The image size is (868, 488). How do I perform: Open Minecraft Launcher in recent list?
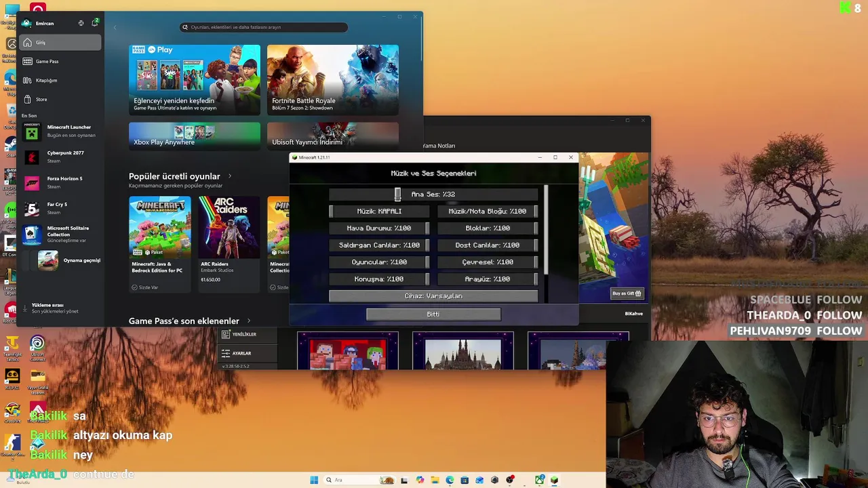coord(60,131)
